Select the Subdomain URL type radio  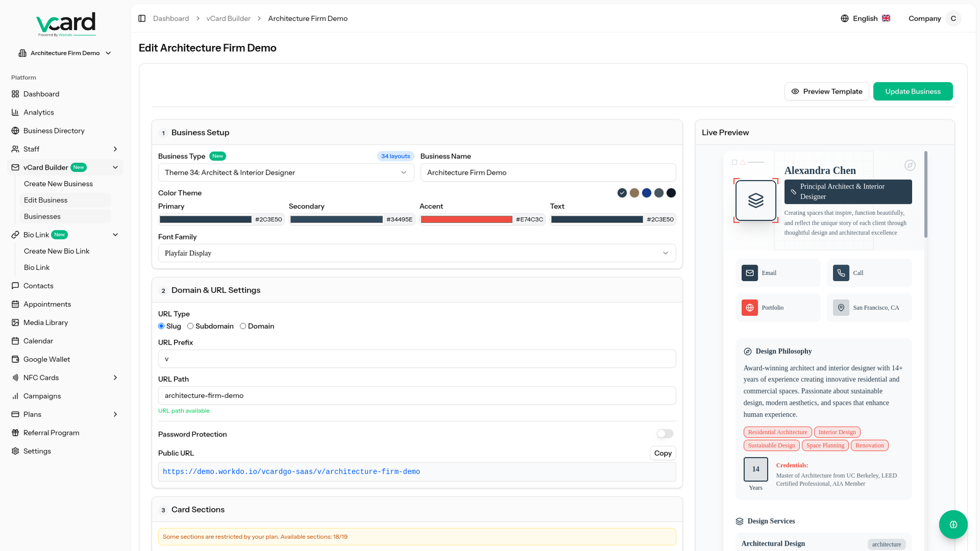click(190, 326)
